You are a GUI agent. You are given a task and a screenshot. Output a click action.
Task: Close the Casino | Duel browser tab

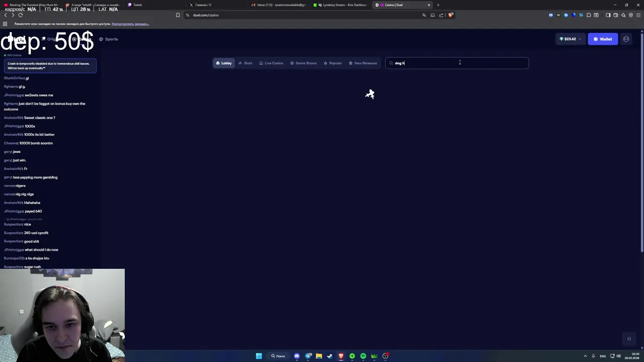429,5
